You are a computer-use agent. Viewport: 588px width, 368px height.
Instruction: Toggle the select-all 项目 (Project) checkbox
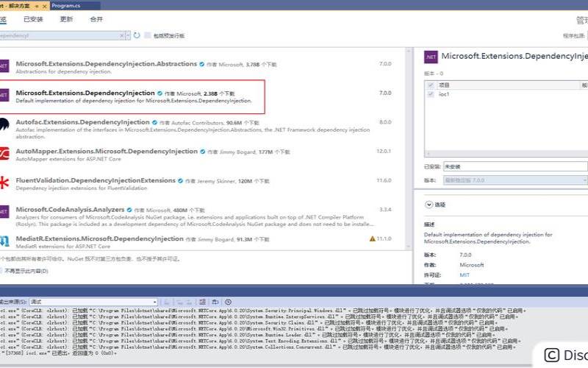point(431,85)
